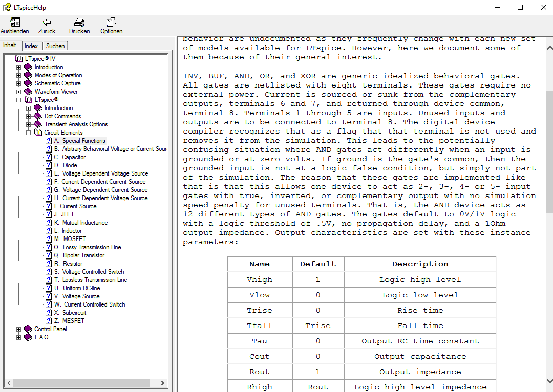This screenshot has width=553, height=392.
Task: Expand the F.A.Q. node
Action: coord(19,337)
